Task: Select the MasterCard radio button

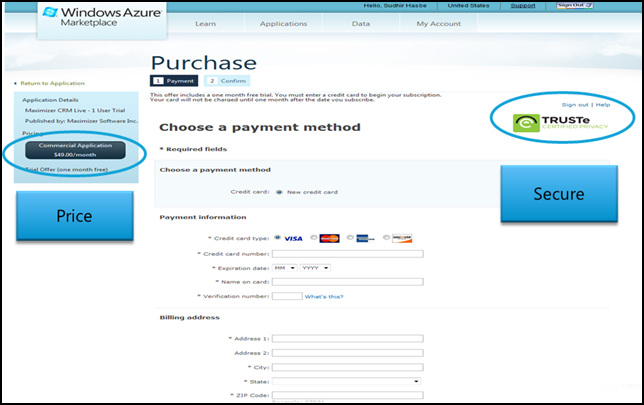Action: coord(314,237)
